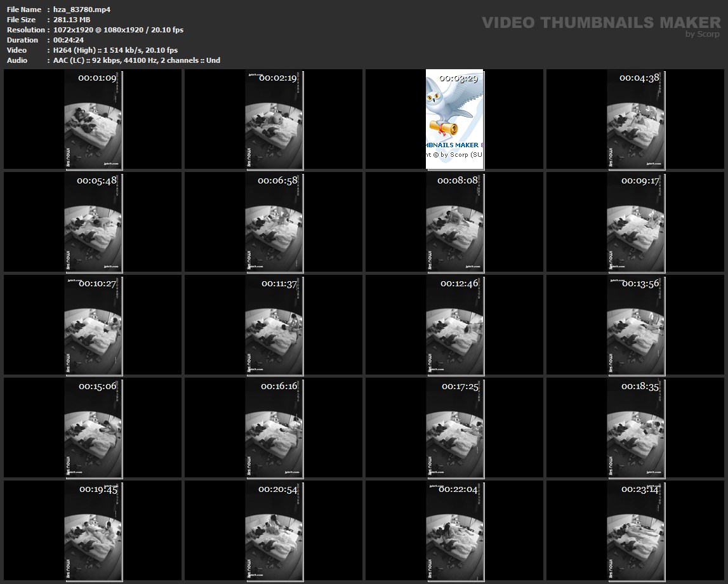Click the VIDEO THUMBNAILS MAKER watermark title
Viewport: 728px width, 584px height.
coord(600,23)
